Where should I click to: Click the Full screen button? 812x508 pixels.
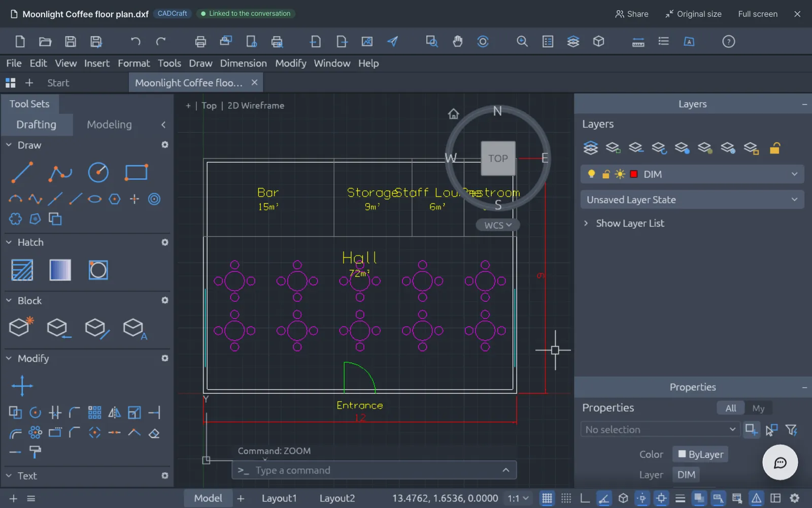pyautogui.click(x=758, y=14)
